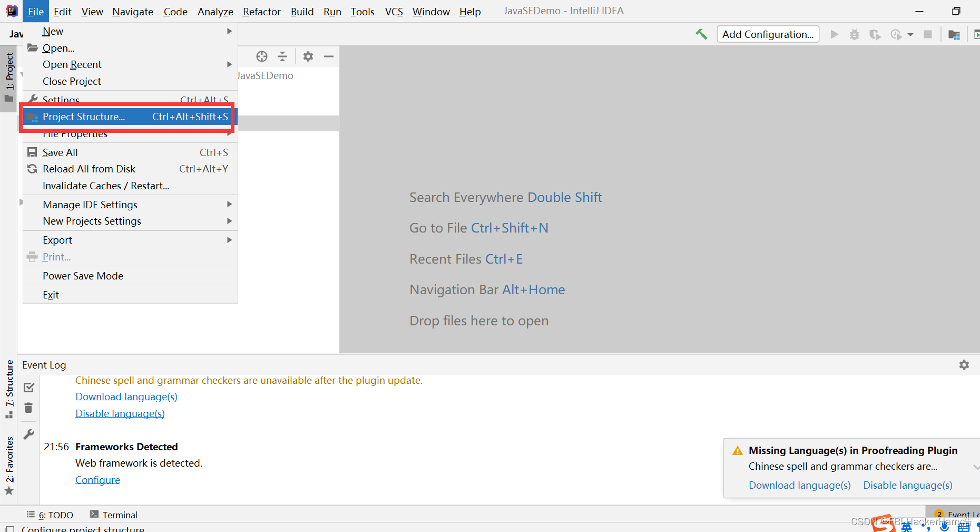Click Disable language(s) link in Event Log
980x532 pixels.
(x=120, y=413)
